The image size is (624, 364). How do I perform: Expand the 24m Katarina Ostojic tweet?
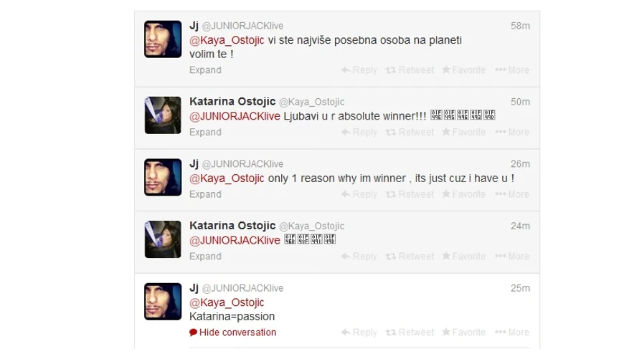tap(205, 256)
